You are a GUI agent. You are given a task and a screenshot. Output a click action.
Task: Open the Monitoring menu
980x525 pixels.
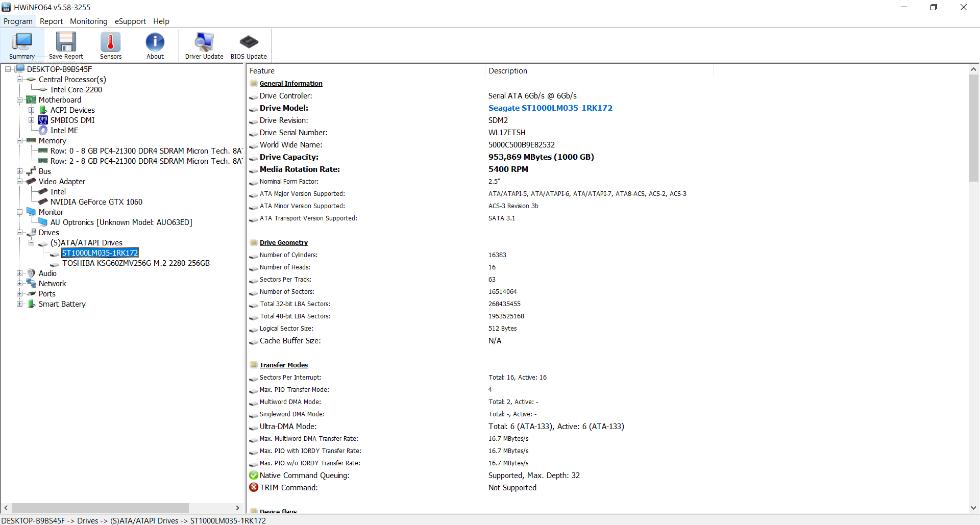coord(89,21)
